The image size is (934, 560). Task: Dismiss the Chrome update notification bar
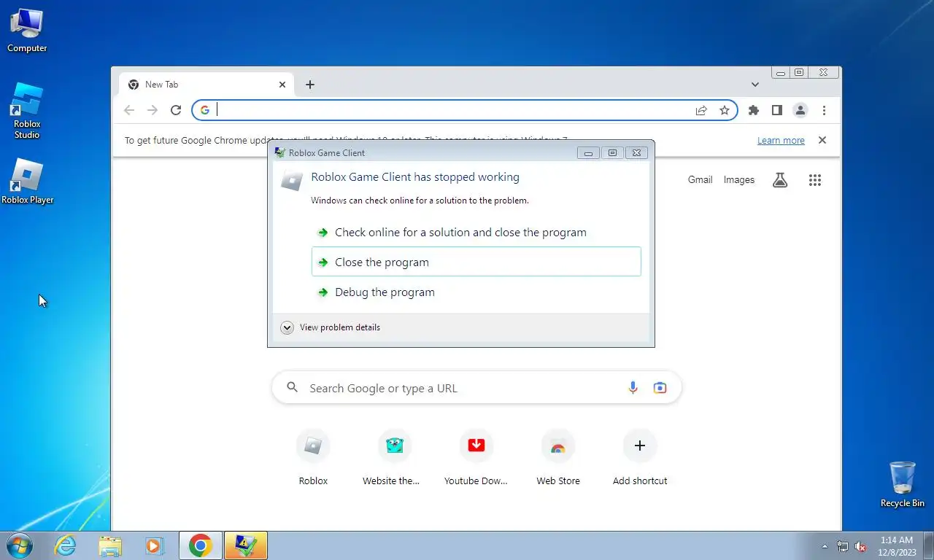click(822, 140)
